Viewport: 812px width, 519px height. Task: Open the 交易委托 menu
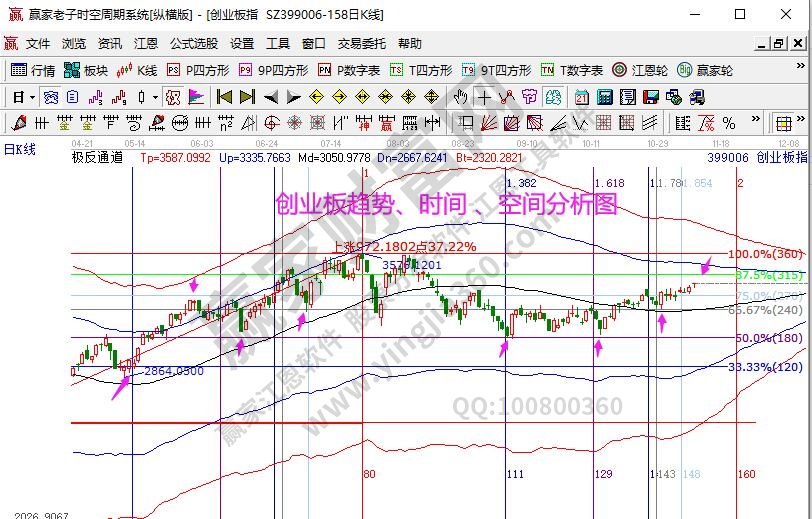pos(361,44)
